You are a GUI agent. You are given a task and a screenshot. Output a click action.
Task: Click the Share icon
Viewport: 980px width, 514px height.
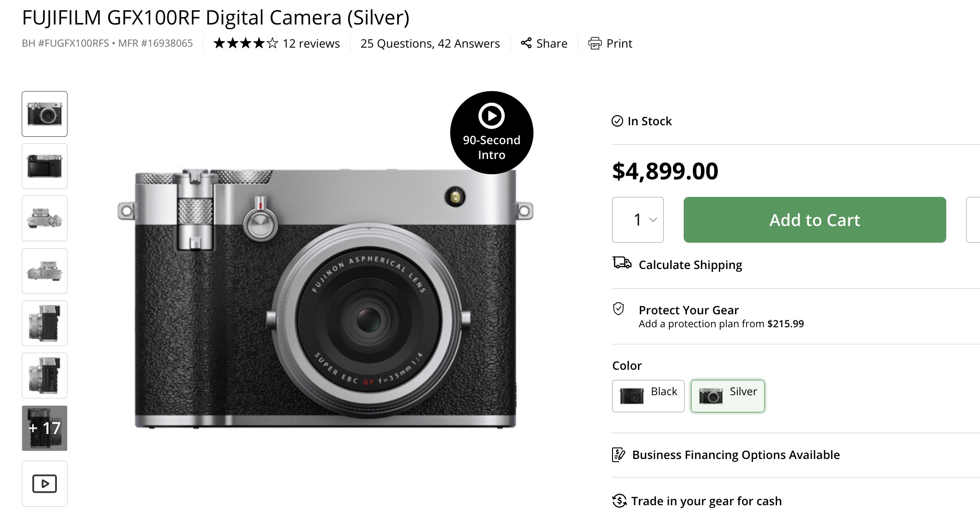pyautogui.click(x=527, y=43)
